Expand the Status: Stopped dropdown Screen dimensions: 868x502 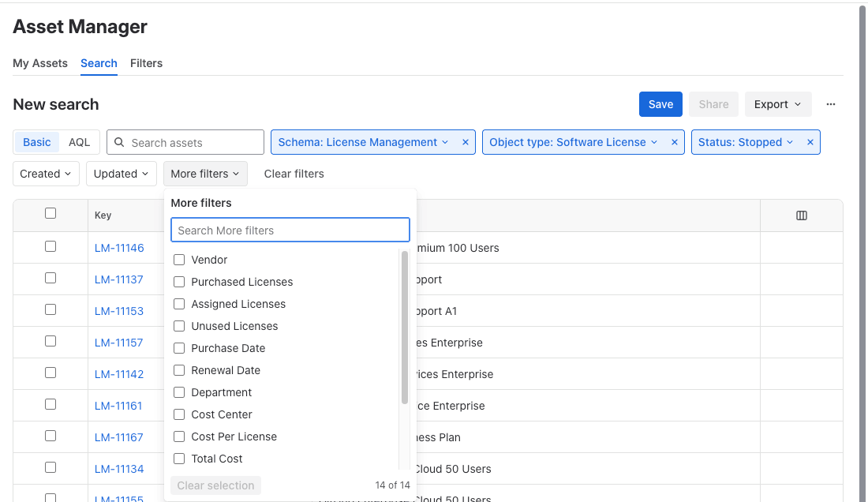pos(746,142)
